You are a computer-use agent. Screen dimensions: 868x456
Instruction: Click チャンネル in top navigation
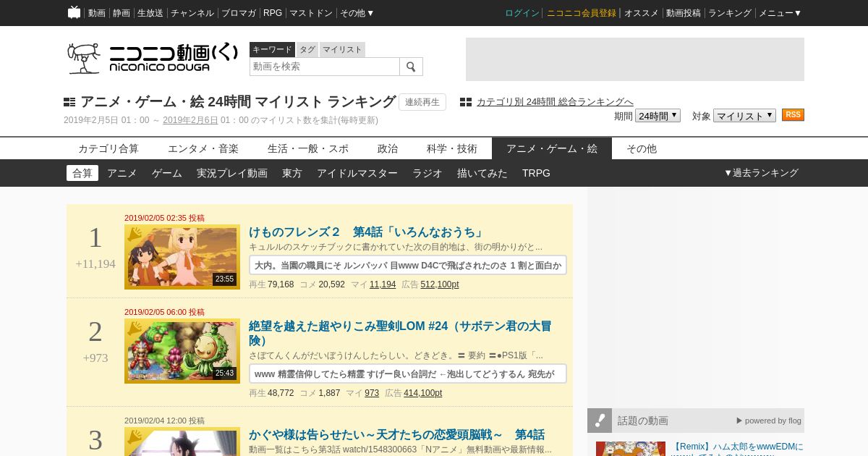tap(192, 13)
